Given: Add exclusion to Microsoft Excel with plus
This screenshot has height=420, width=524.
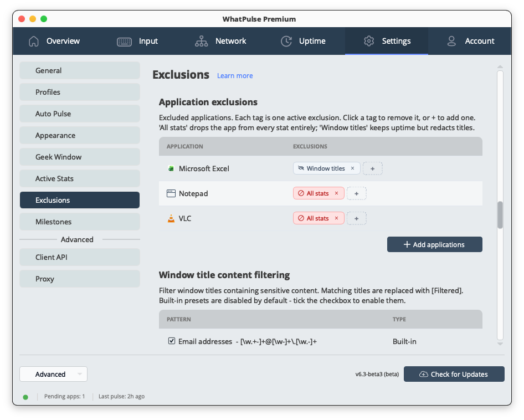Looking at the screenshot, I should coord(373,168).
